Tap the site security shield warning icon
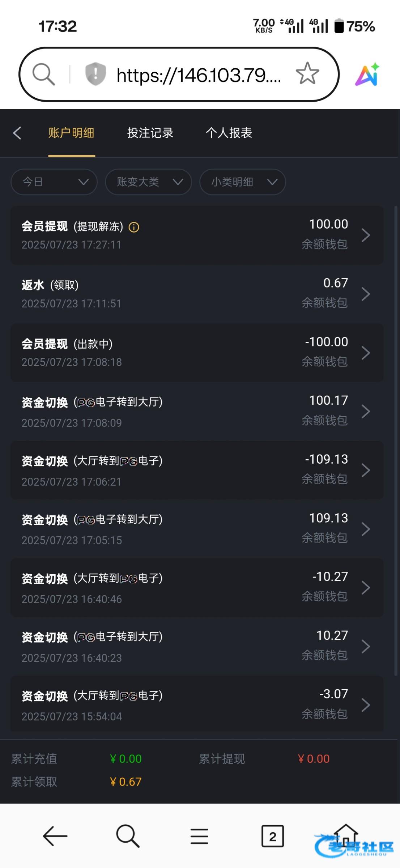Viewport: 400px width, 868px height. coord(95,74)
